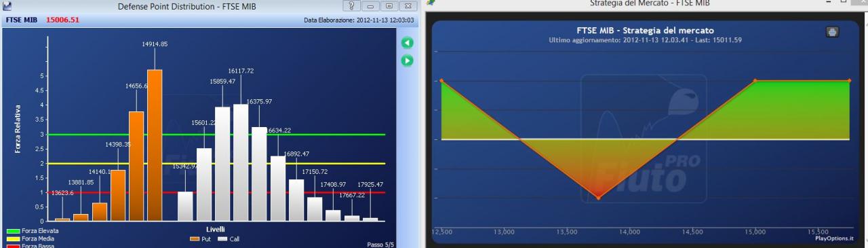The height and width of the screenshot is (248, 868).
Task: Select the Forza Elevata green legend swatch
Action: (x=12, y=231)
